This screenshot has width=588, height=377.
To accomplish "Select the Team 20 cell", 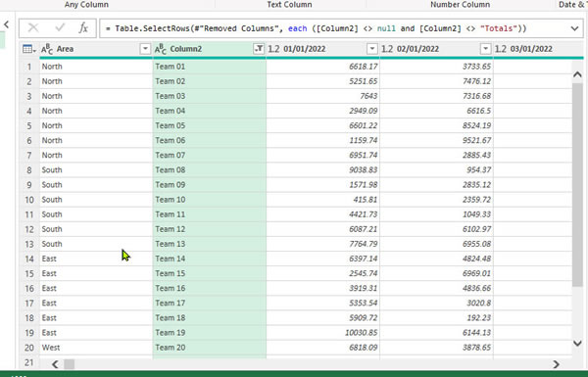I will coord(210,348).
